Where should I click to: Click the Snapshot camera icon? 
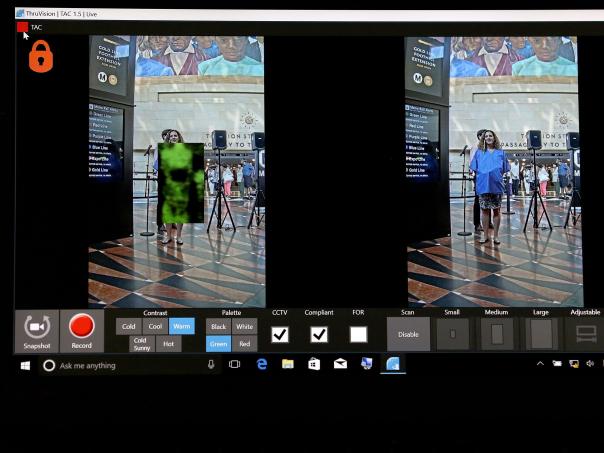(38, 327)
